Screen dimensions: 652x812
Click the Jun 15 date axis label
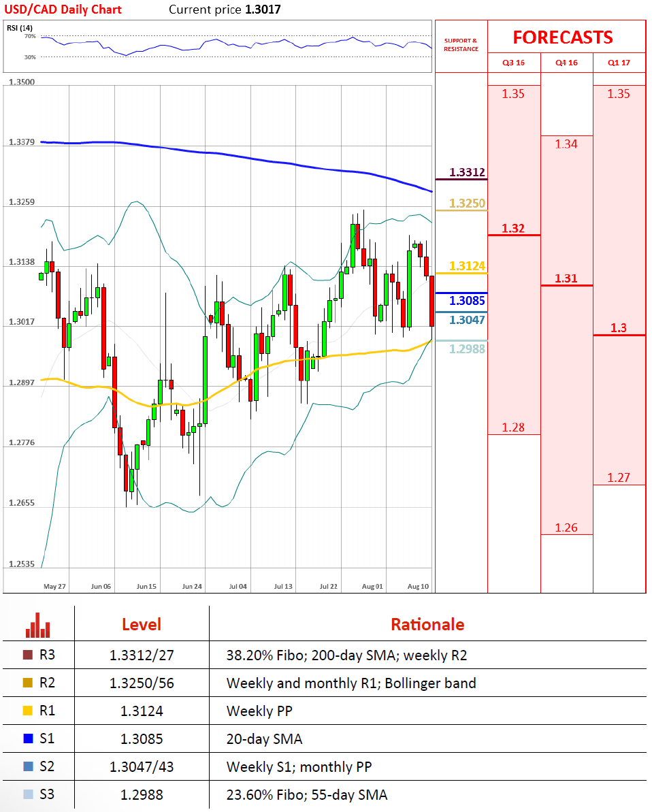coord(146,586)
